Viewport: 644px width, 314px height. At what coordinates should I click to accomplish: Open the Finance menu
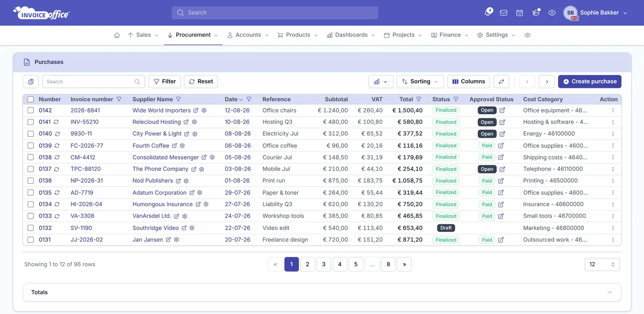click(450, 35)
